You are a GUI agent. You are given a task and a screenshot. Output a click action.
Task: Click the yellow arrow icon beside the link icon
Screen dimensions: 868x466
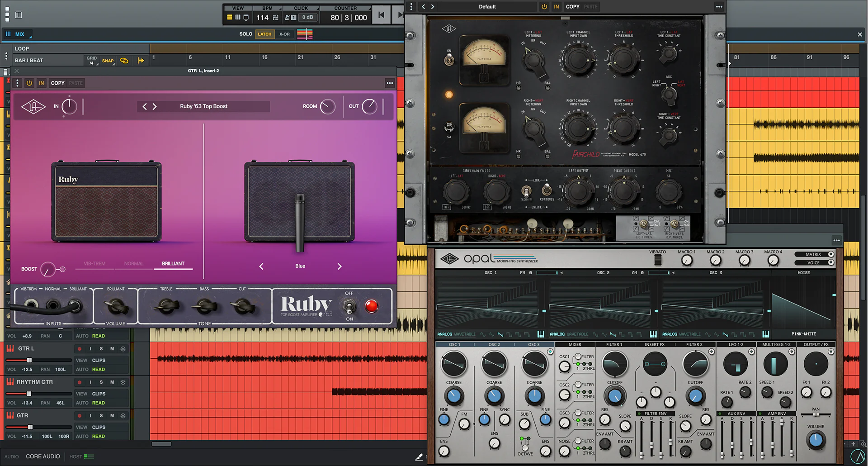(x=141, y=61)
